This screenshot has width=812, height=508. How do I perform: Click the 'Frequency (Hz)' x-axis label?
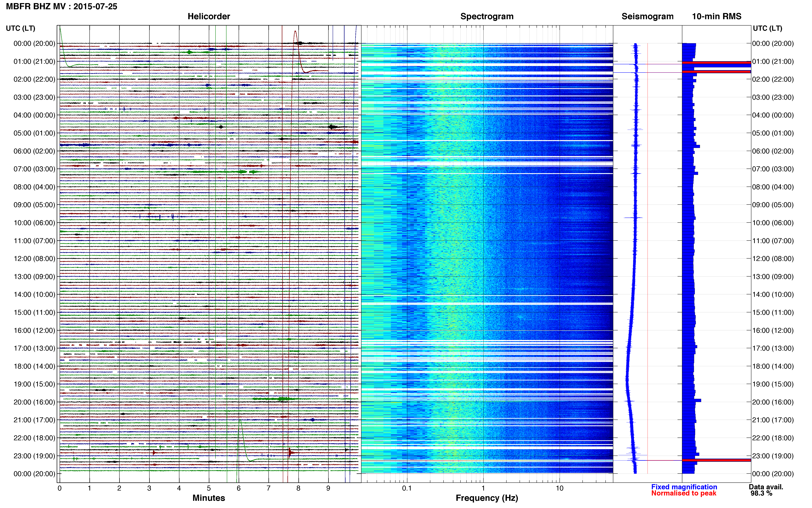(487, 498)
